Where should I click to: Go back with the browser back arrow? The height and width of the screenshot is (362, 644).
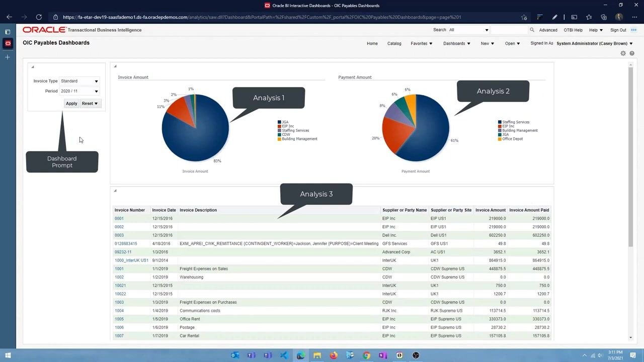pyautogui.click(x=9, y=17)
